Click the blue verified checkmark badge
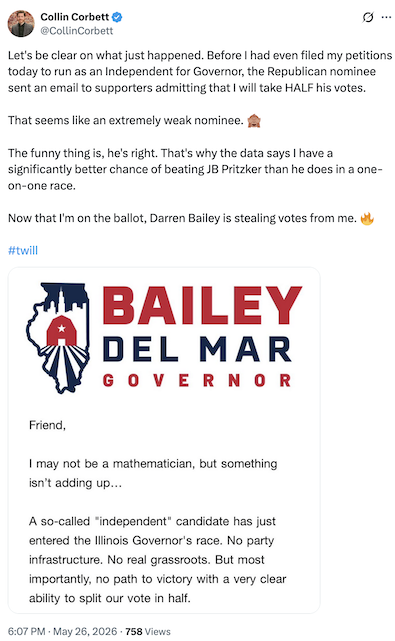This screenshot has width=395, height=641. coord(117,17)
